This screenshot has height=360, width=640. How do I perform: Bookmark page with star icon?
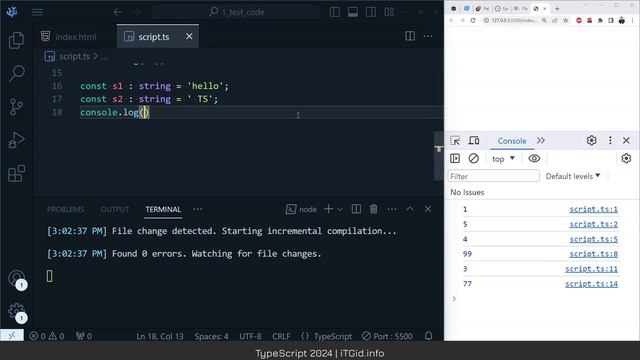[566, 20]
